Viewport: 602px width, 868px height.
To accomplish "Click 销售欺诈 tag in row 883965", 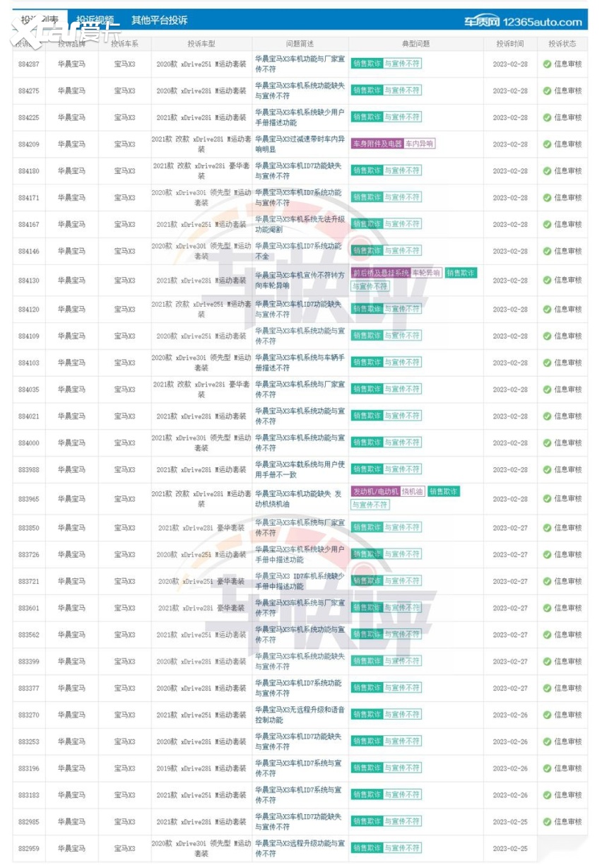I will tap(443, 491).
